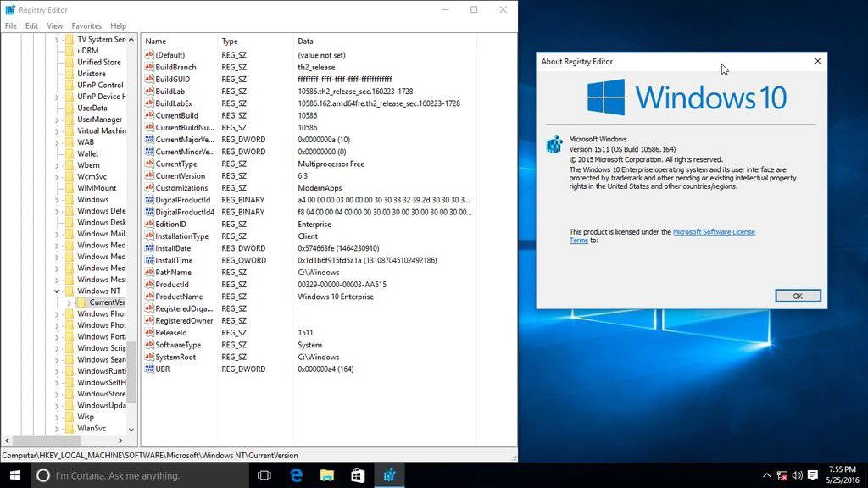Click OK in About Registry Editor dialog
This screenshot has height=488, width=868.
point(798,296)
